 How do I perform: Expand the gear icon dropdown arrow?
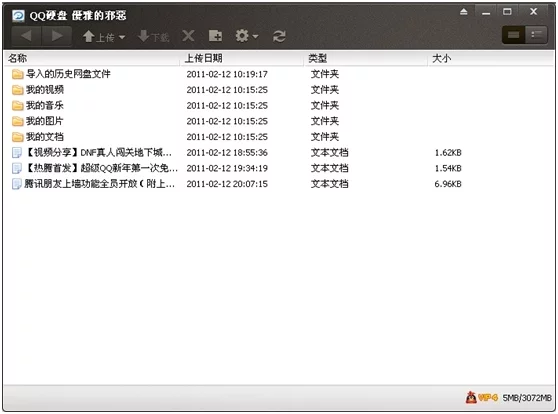255,36
